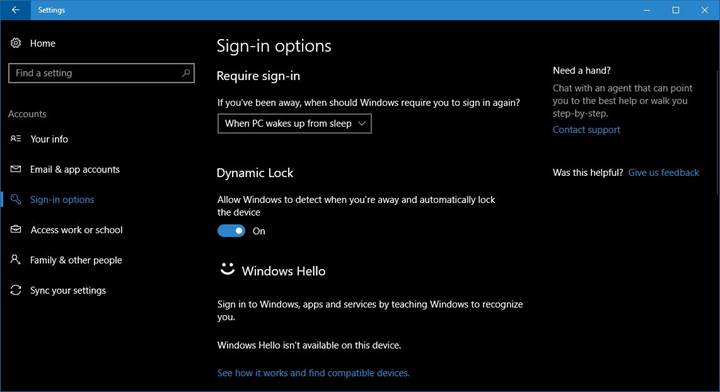
Task: Click the Contact support link
Action: pos(586,130)
